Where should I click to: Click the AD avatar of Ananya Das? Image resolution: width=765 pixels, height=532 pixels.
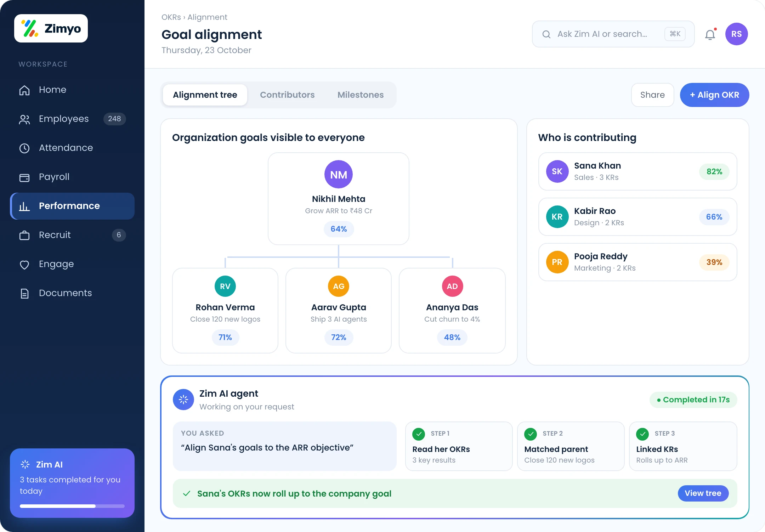pyautogui.click(x=452, y=286)
